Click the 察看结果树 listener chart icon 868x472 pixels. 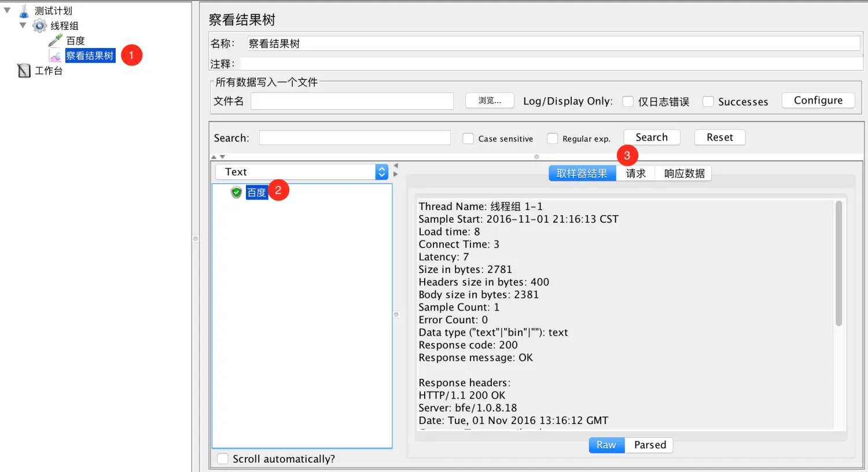point(56,56)
